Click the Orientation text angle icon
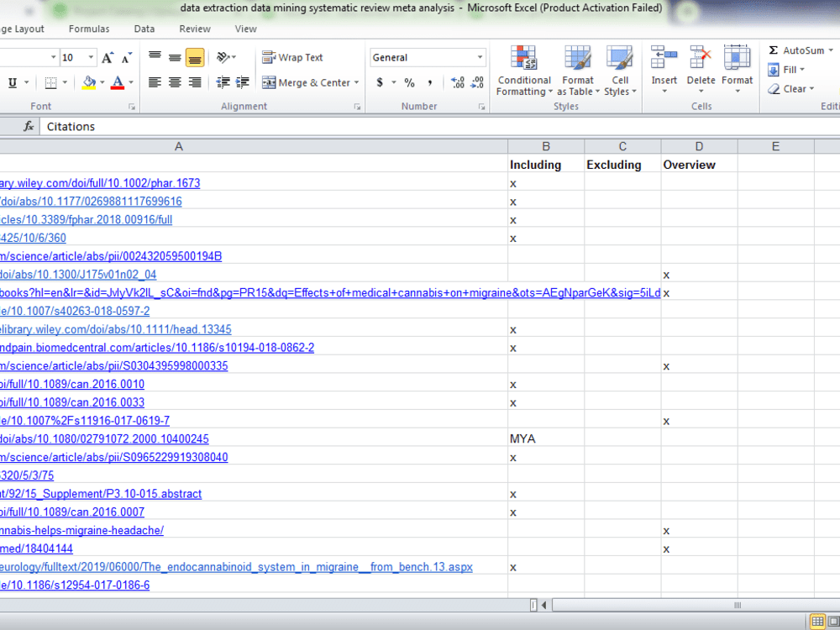 pos(224,57)
